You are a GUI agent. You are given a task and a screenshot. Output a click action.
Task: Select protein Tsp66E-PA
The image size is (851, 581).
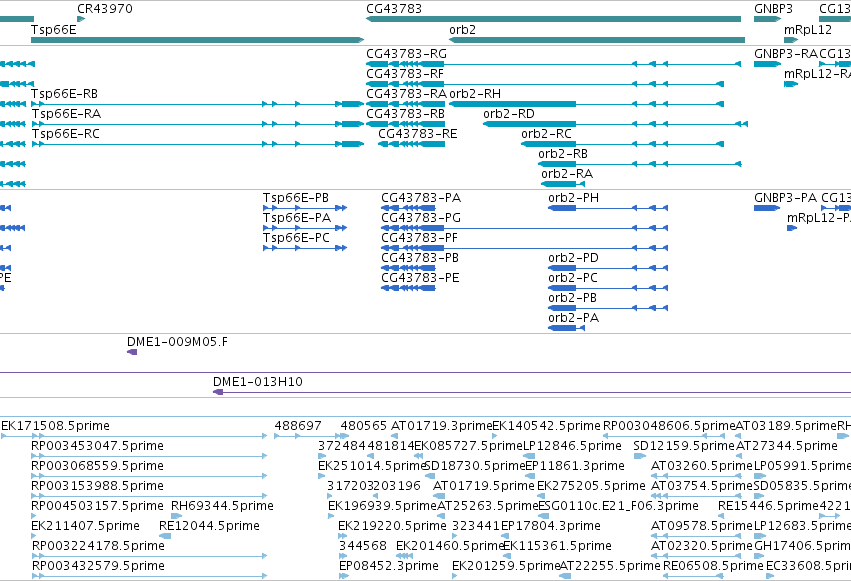click(305, 228)
